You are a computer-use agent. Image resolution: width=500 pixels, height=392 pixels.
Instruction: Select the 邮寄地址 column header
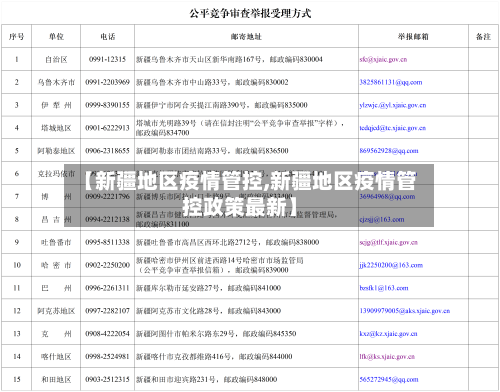click(x=246, y=36)
